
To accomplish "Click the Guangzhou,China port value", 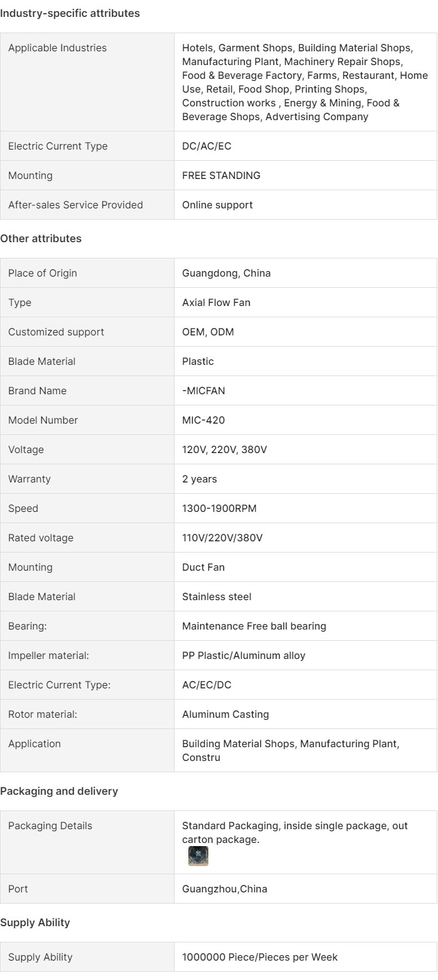I will click(225, 889).
